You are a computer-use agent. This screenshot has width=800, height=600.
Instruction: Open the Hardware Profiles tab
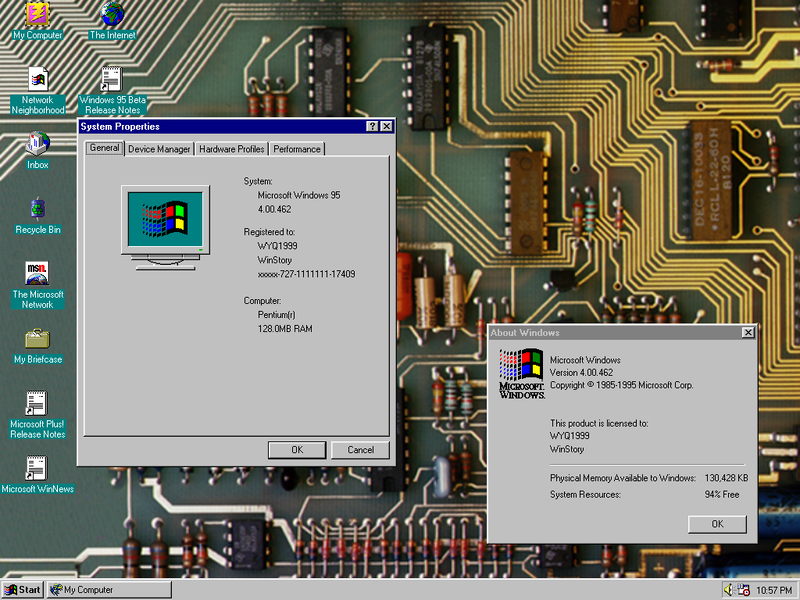tap(232, 147)
